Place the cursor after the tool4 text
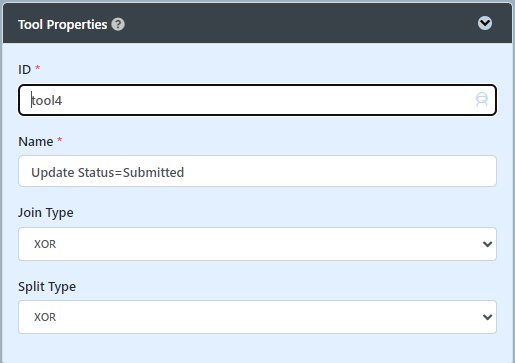515x363 pixels. click(x=63, y=100)
